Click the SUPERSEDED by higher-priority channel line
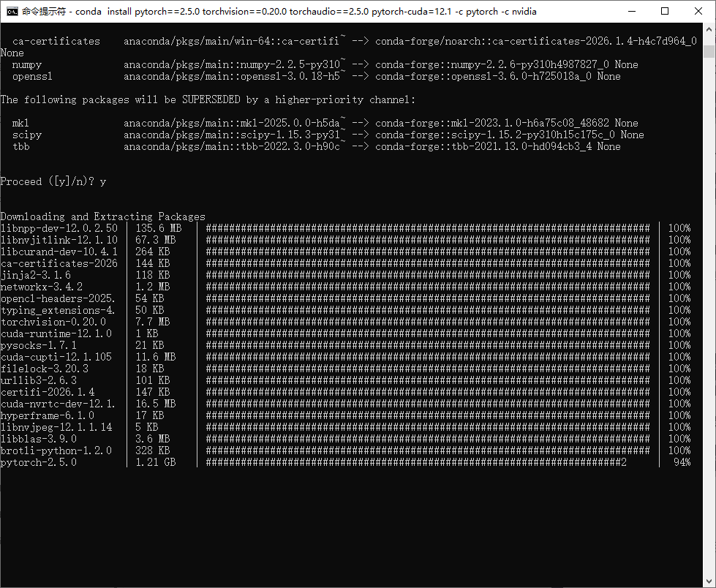 point(208,99)
